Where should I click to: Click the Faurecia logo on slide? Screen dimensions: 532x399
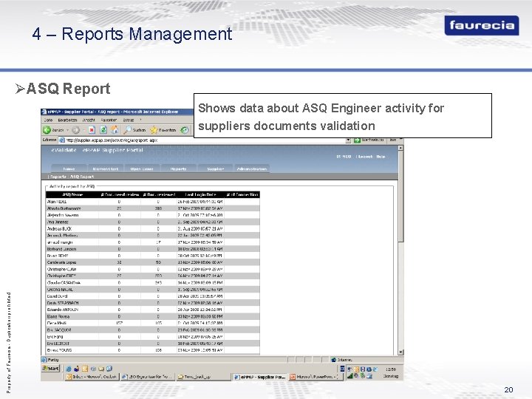(x=482, y=25)
